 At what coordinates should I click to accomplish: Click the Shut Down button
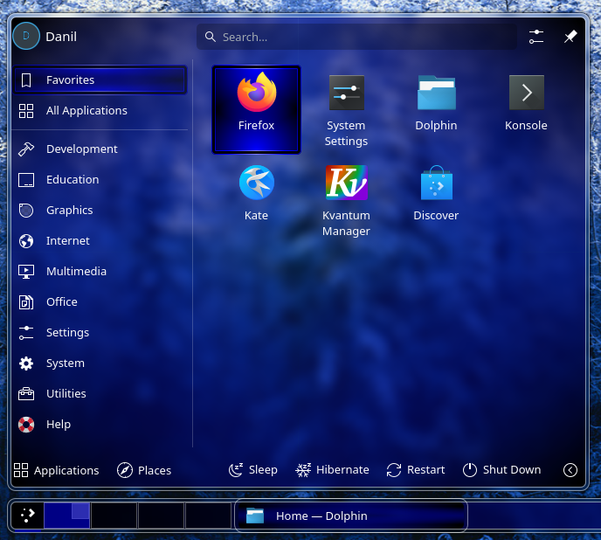click(502, 470)
